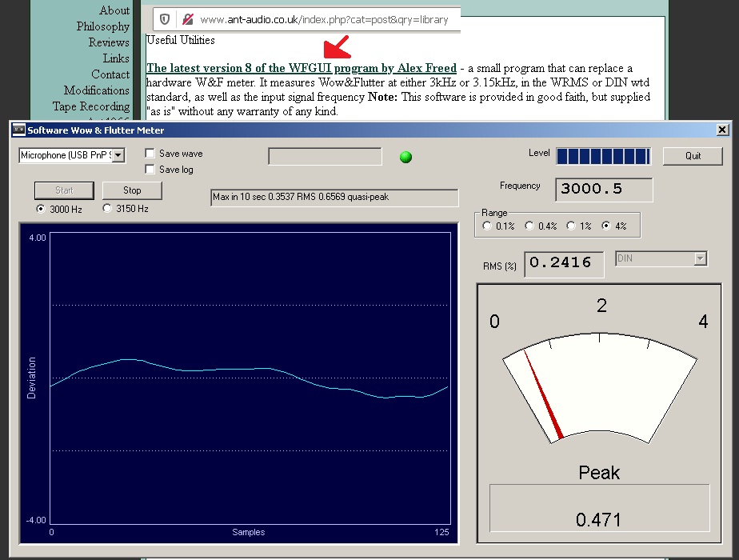Open Tape Recording in the website sidebar
The width and height of the screenshot is (739, 560).
coord(91,106)
